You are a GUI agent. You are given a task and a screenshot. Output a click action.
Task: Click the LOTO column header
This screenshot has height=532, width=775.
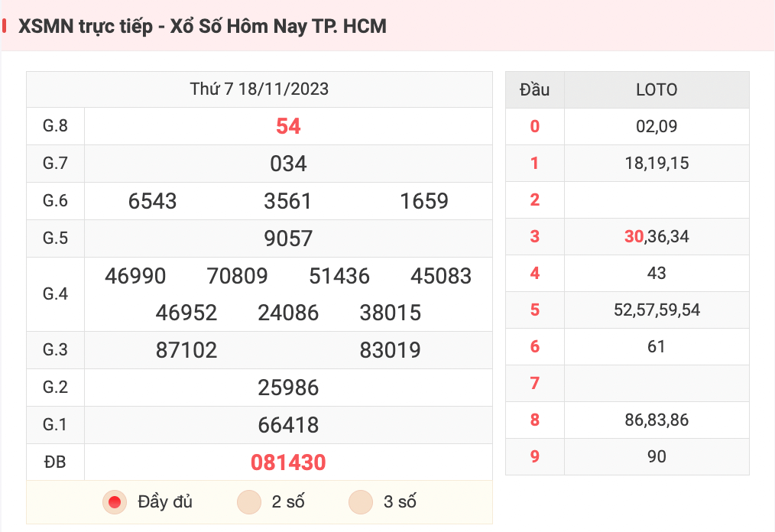click(657, 90)
